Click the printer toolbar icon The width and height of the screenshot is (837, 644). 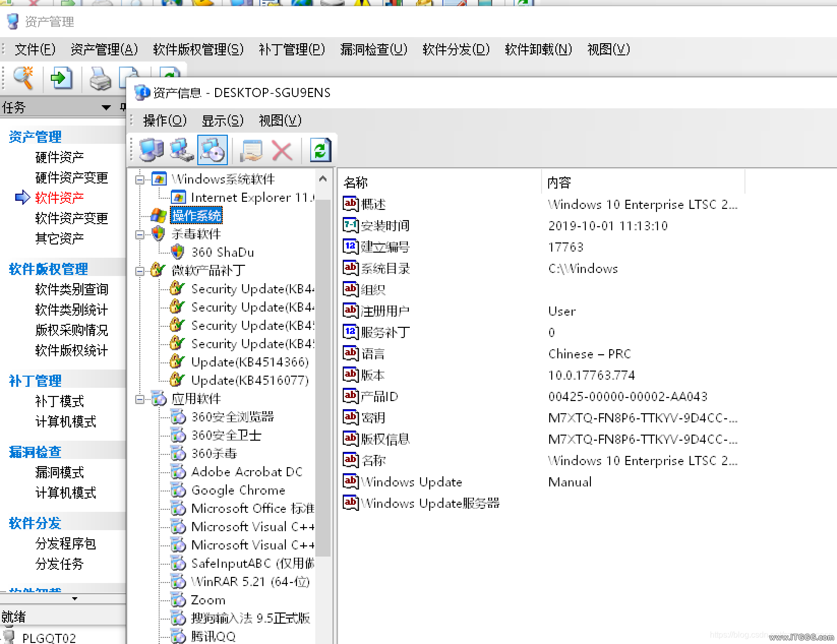point(100,79)
